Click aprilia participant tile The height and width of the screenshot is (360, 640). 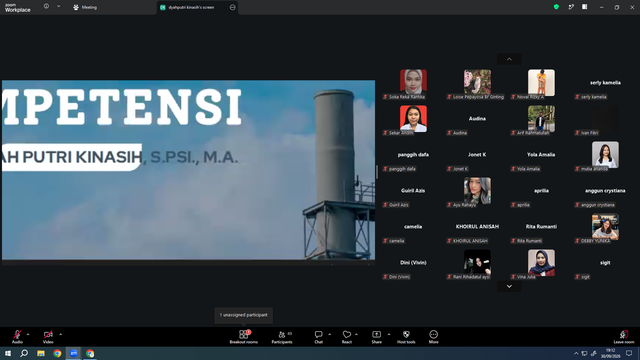(x=541, y=192)
